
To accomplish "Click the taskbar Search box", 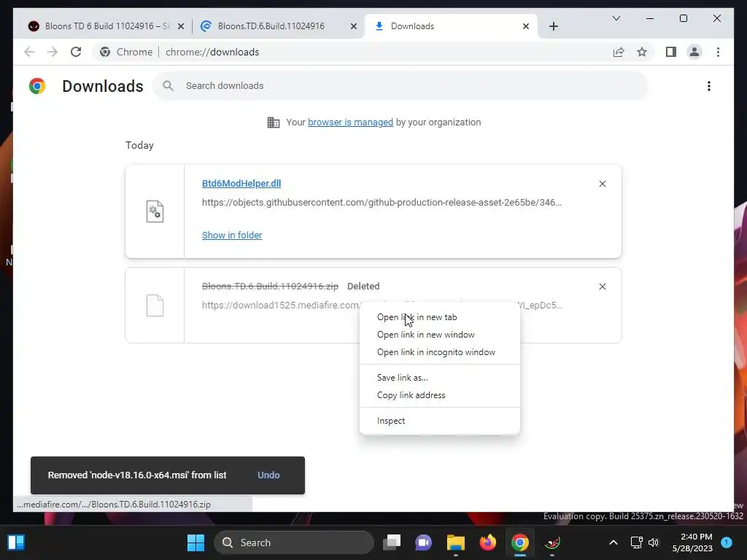I will [294, 542].
